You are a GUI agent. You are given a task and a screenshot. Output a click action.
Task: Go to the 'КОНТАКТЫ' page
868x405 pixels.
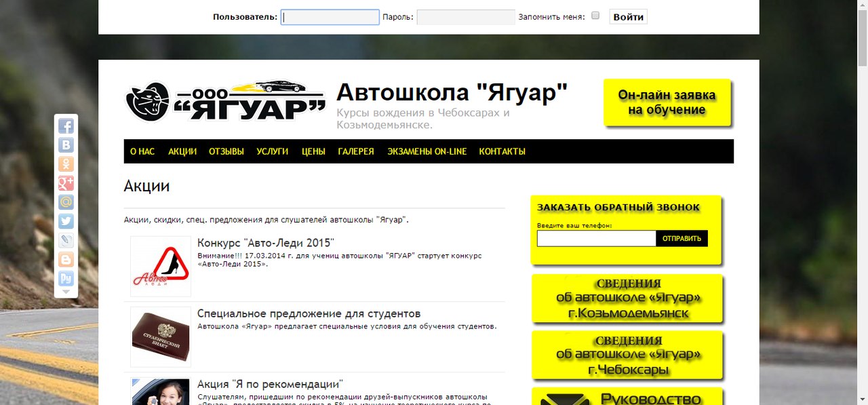[x=502, y=151]
